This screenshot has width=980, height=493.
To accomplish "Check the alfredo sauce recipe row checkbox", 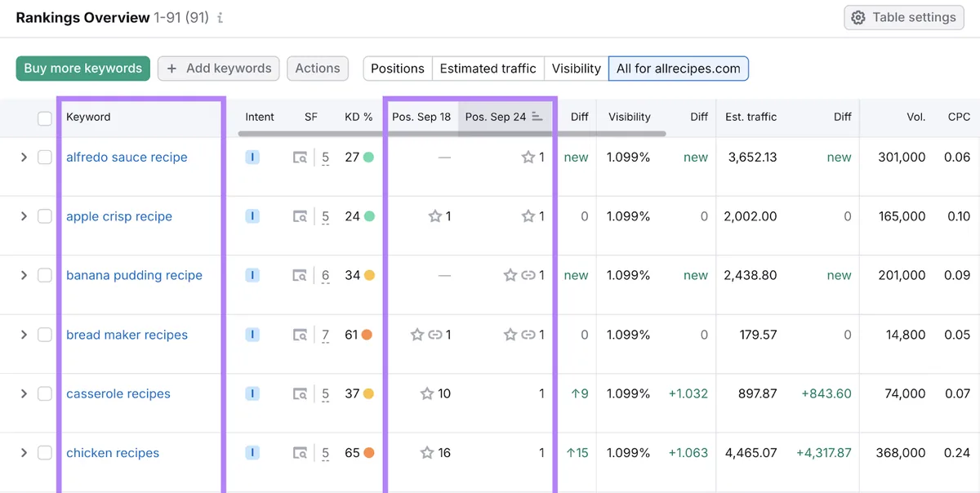I will coord(45,158).
